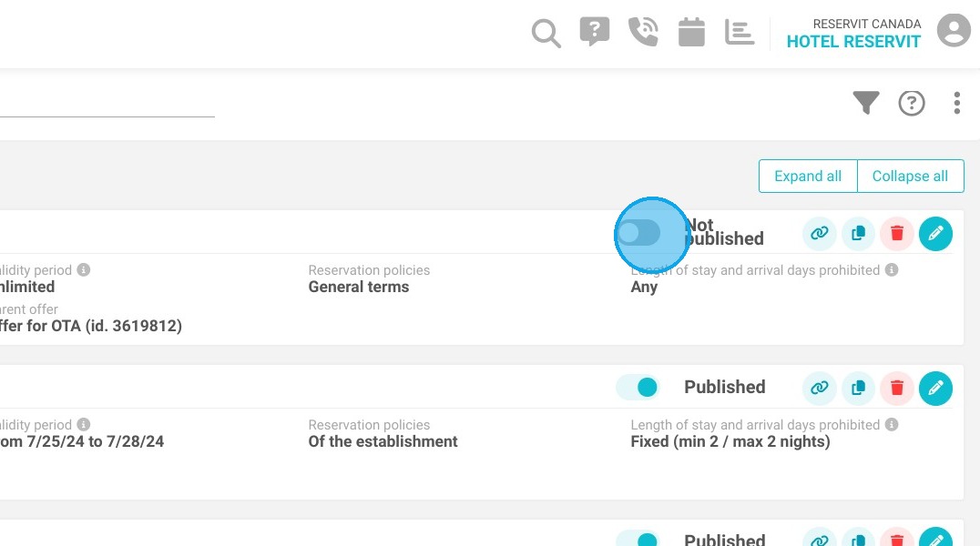
Task: Open the reports chart icon
Action: click(740, 32)
